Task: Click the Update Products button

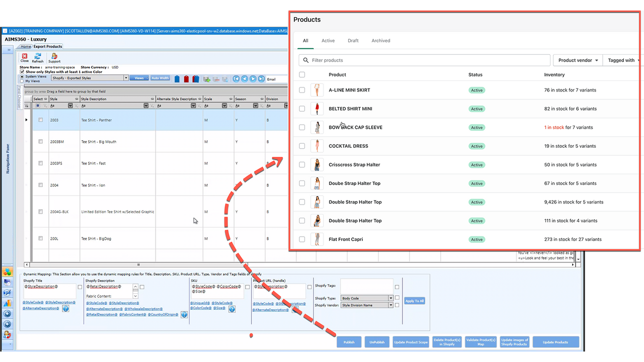Action: point(555,342)
